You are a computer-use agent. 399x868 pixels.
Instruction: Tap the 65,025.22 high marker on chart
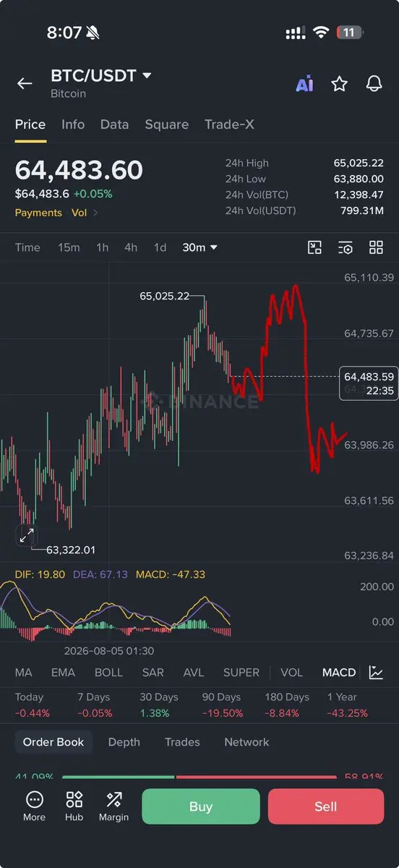165,296
